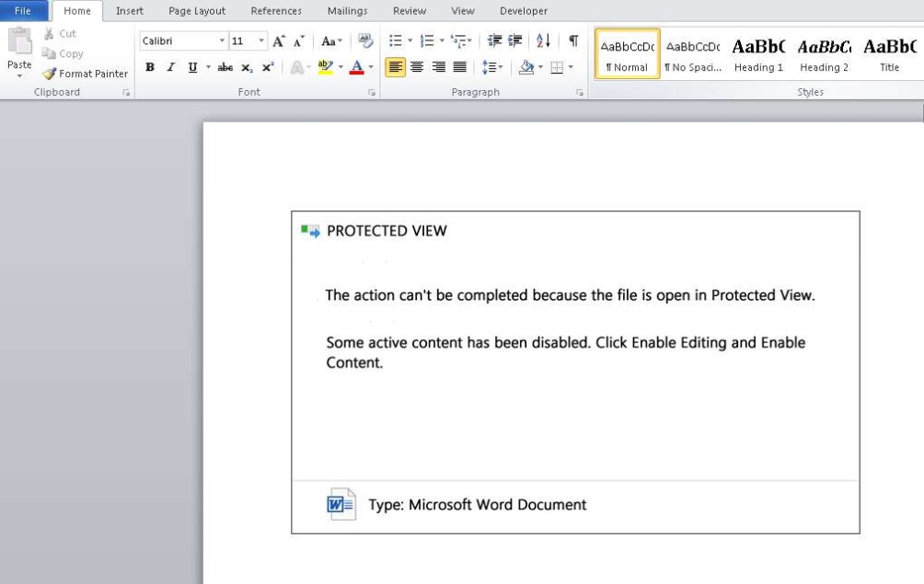Justify the paragraph text
Screen dimensions: 924x584
click(459, 67)
